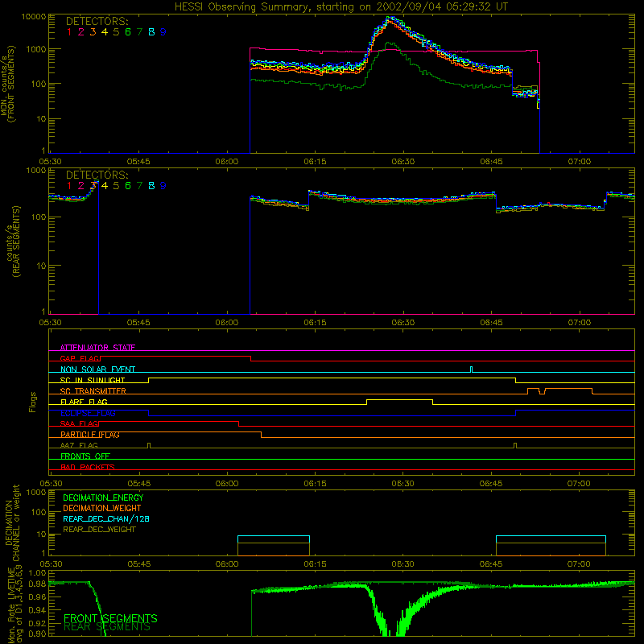Select detector 7 in front segments legend
Viewport: 644px width, 644px height.
pos(139,32)
